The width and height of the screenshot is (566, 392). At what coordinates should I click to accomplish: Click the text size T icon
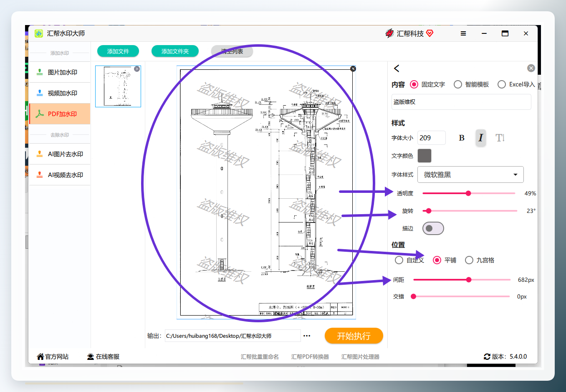pos(500,138)
